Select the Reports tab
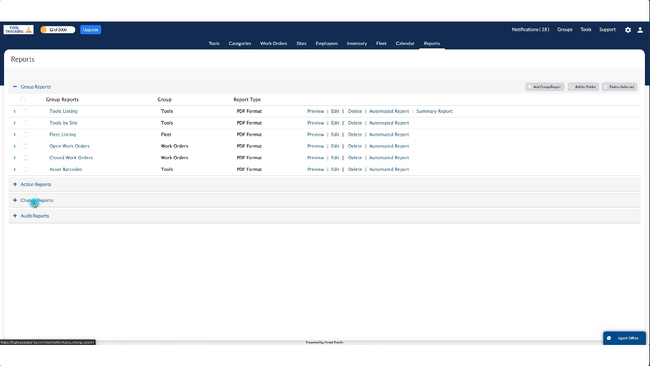Screen dimensions: 650x366 point(432,43)
